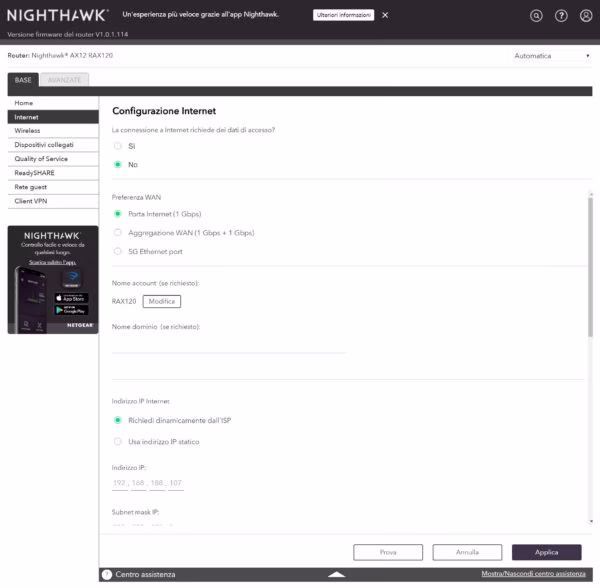Click the scrollbar down arrow
The height and width of the screenshot is (588, 600).
591,521
